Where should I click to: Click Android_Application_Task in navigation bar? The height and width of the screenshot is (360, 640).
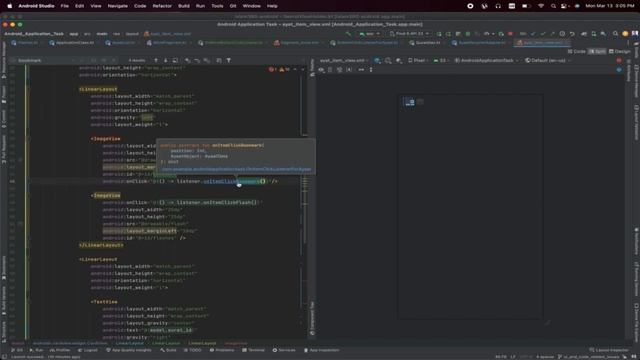tap(34, 34)
